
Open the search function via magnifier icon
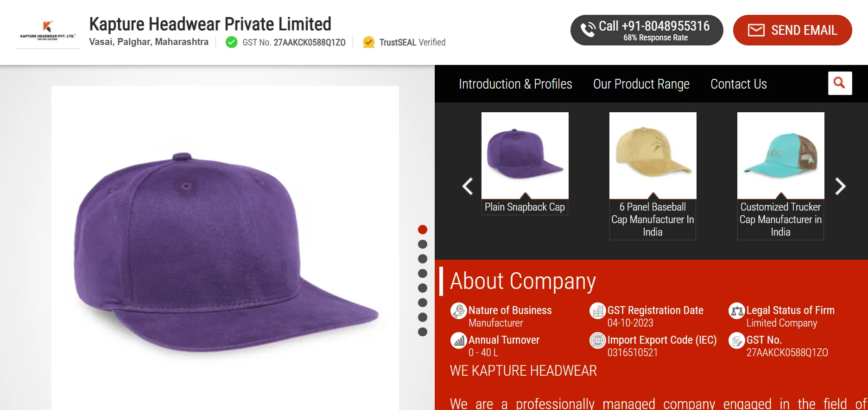pyautogui.click(x=840, y=83)
